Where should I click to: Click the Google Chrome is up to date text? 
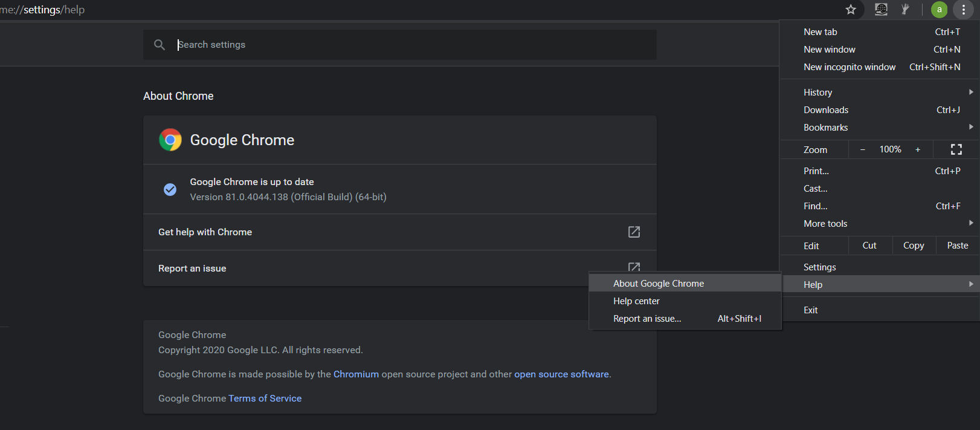tap(252, 182)
